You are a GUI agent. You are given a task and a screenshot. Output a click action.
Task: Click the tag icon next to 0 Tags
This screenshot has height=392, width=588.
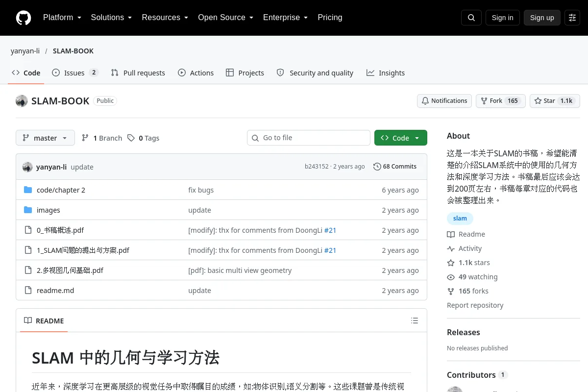[131, 138]
